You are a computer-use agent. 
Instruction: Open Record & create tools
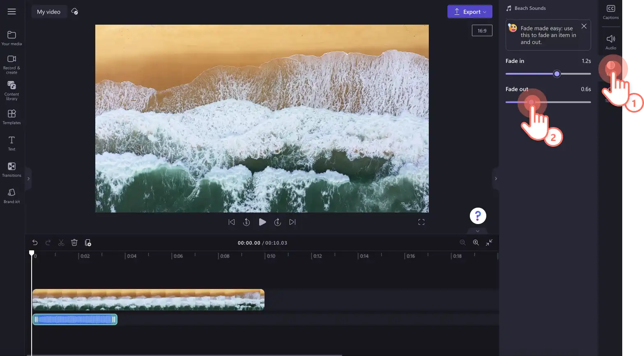(11, 65)
